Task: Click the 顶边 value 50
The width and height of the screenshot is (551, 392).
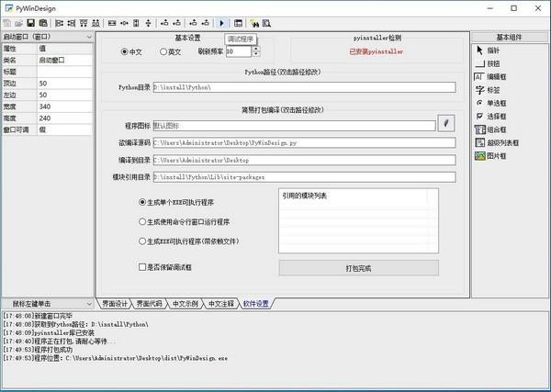Action: [65, 84]
